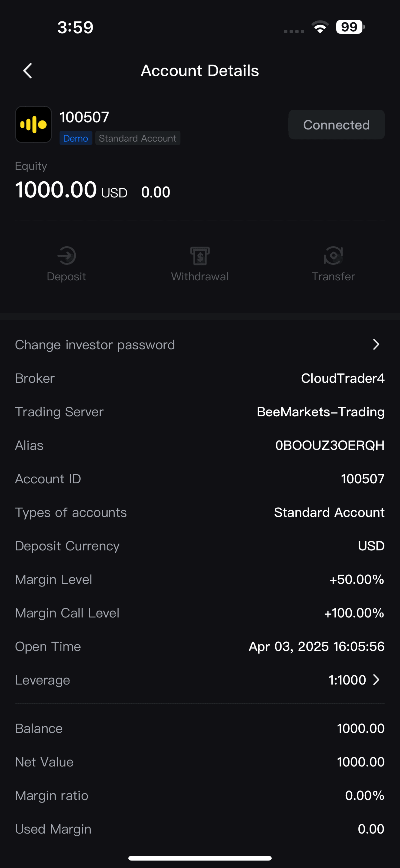Tap the Standard Account tag
The width and height of the screenshot is (400, 868).
[x=137, y=138]
